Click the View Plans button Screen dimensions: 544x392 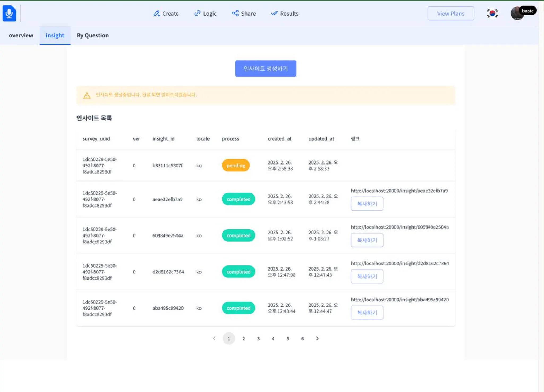coord(450,14)
